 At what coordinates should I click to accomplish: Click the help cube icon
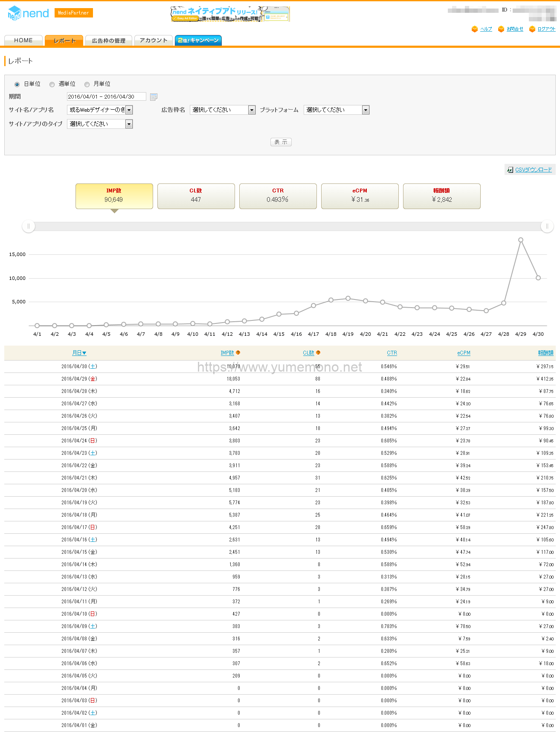click(474, 29)
